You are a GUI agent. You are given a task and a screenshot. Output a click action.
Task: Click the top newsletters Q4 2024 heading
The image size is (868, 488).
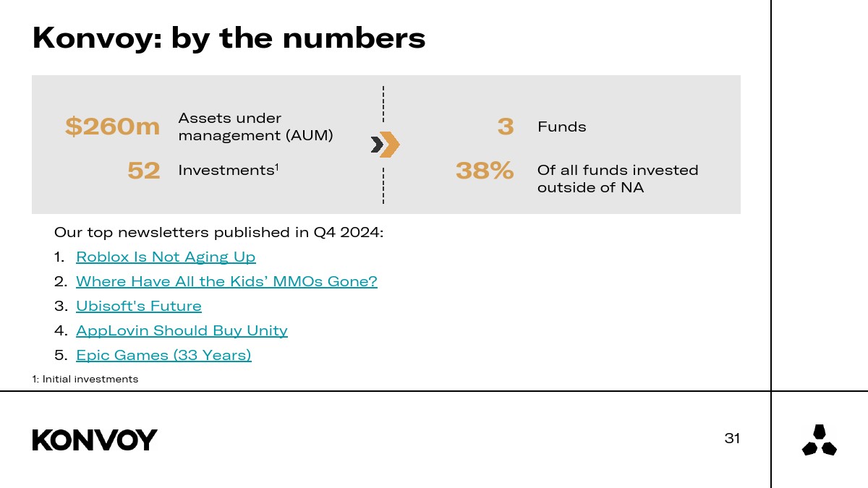click(218, 233)
